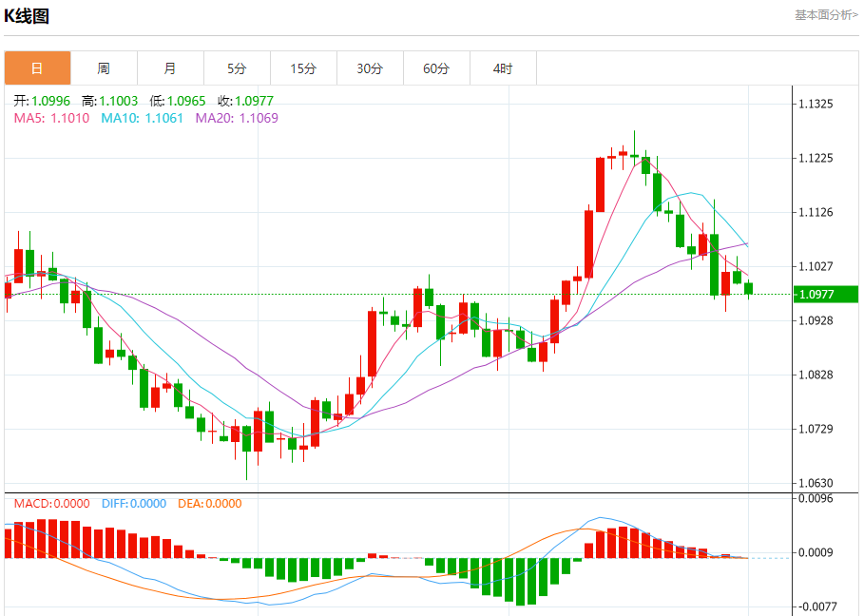Click the 开: 1.0996 open value

pyautogui.click(x=42, y=101)
